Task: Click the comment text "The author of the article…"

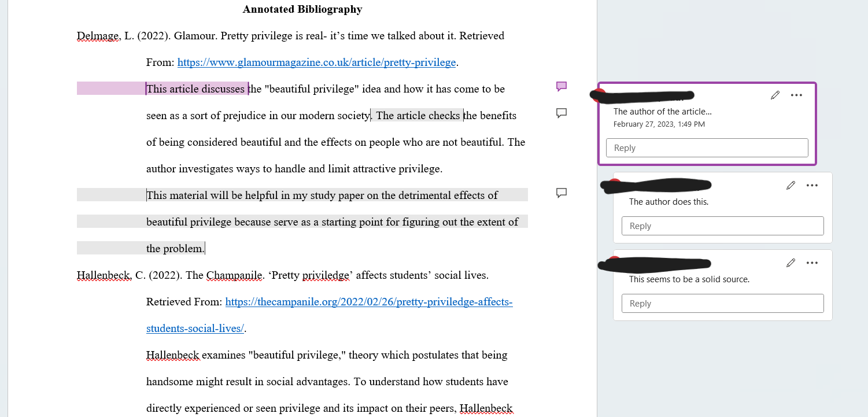Action: tap(663, 112)
